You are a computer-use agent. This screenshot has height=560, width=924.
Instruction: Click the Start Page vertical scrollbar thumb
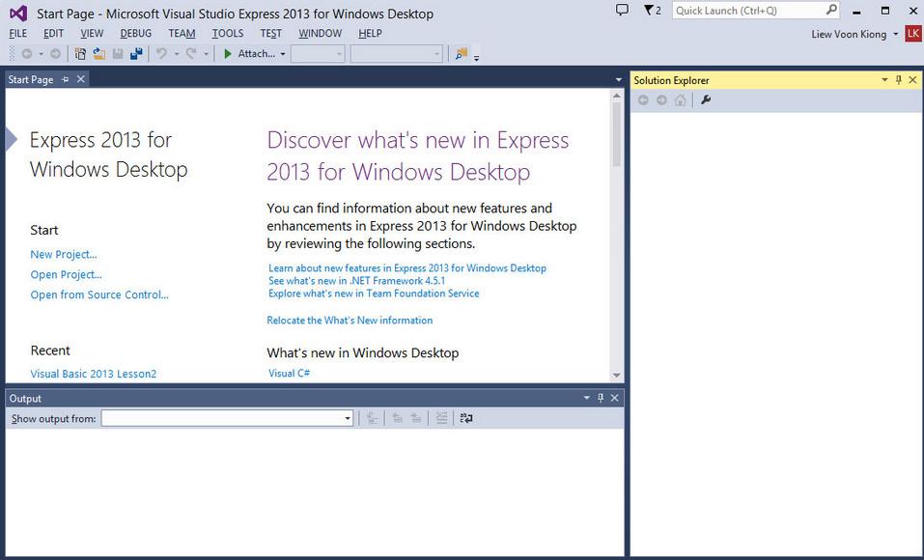coord(616,134)
